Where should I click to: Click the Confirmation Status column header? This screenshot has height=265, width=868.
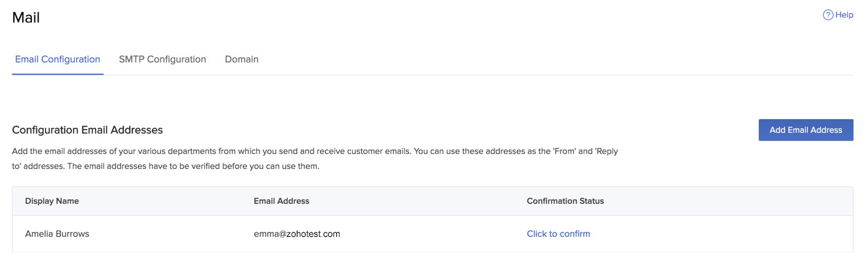pyautogui.click(x=565, y=201)
